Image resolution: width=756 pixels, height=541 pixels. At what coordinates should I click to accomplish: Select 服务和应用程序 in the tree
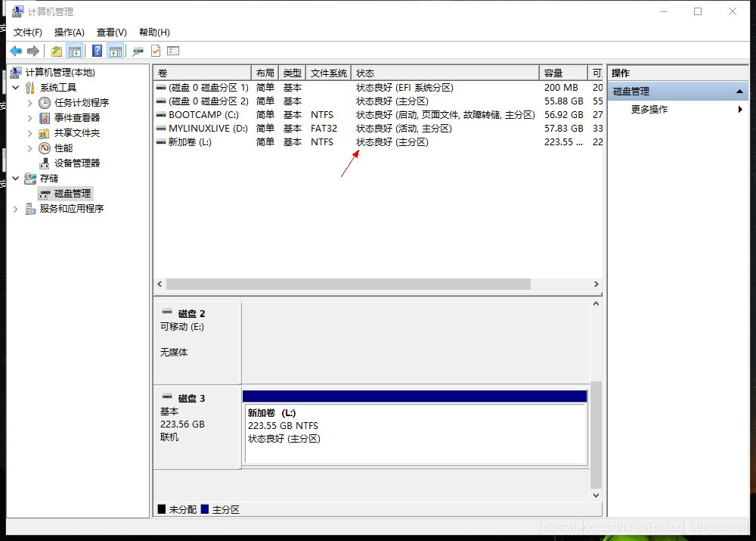72,209
